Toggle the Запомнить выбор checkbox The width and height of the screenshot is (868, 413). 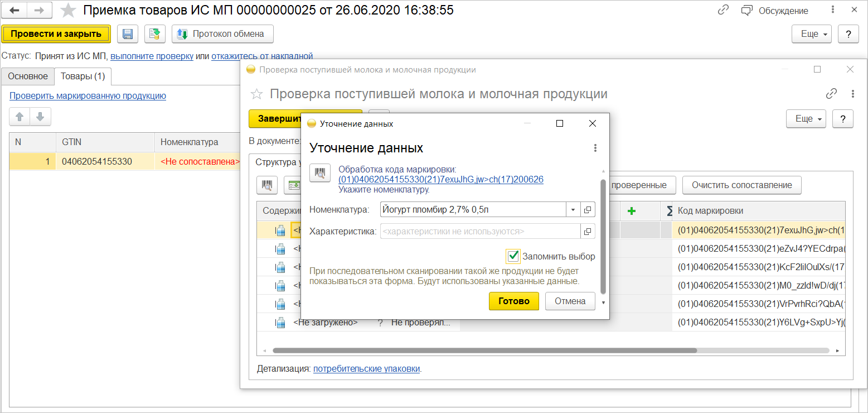click(513, 256)
